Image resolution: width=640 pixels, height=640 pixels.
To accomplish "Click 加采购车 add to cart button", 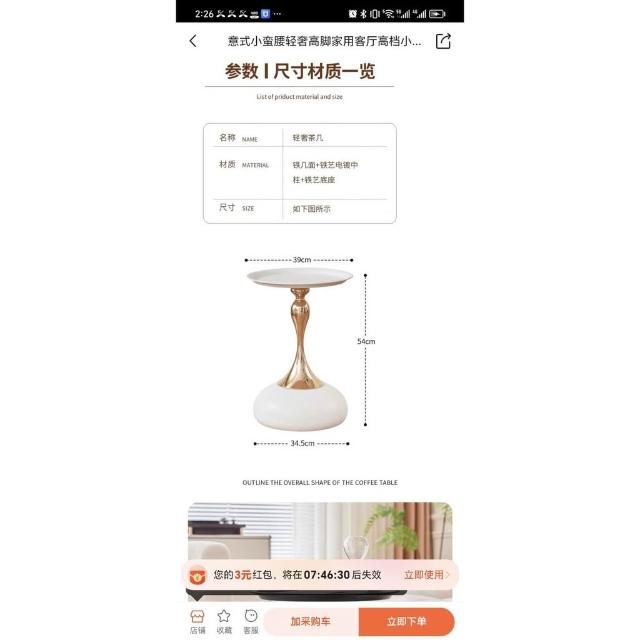I will pyautogui.click(x=311, y=621).
